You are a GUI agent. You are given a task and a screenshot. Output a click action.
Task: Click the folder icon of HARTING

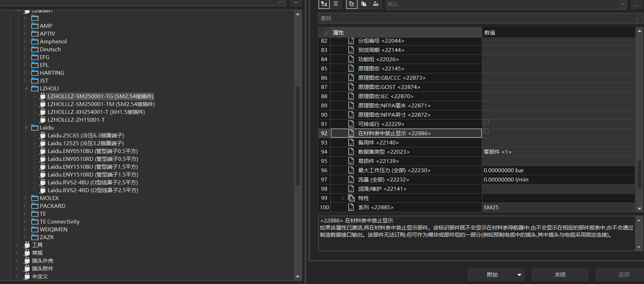pyautogui.click(x=35, y=73)
